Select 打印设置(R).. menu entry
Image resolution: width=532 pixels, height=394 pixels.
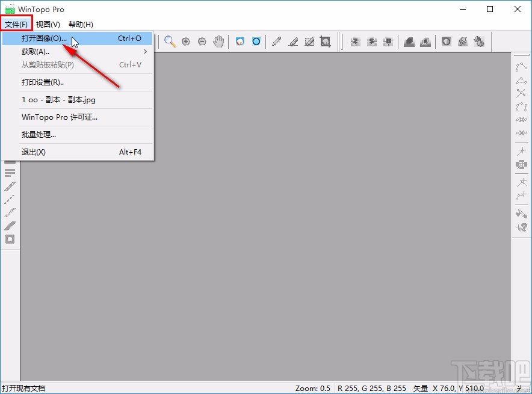tap(78, 82)
